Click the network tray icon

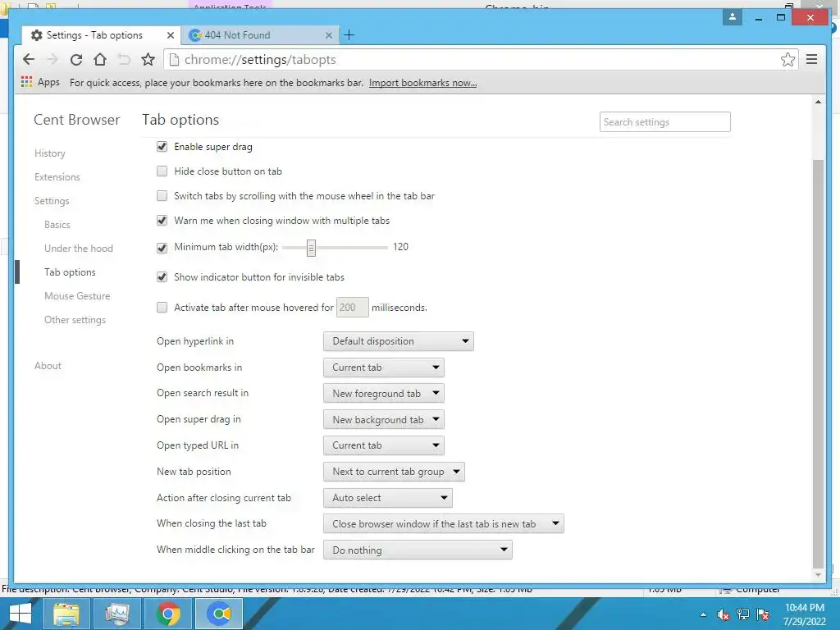743,615
